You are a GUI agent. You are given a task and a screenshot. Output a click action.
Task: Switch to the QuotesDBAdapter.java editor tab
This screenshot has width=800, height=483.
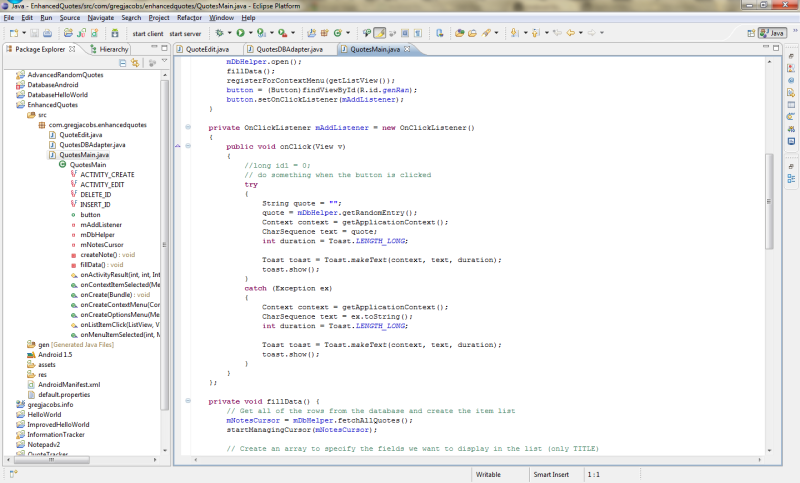[290, 48]
